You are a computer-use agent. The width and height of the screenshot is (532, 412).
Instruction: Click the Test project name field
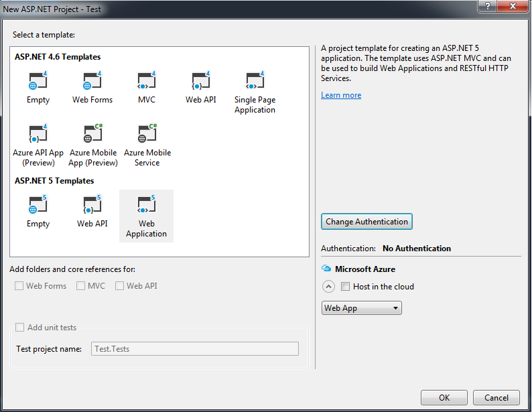(195, 348)
